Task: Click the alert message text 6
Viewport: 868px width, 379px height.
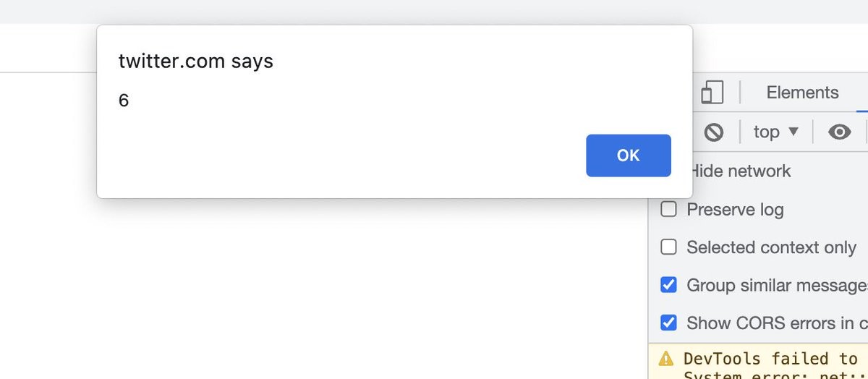Action: [124, 101]
